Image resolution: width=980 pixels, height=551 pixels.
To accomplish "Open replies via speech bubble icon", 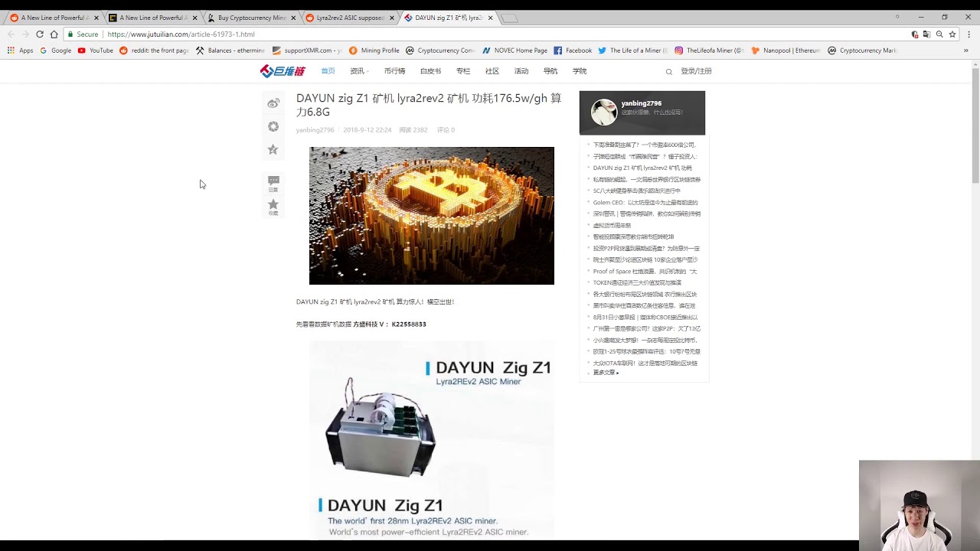I will point(273,183).
